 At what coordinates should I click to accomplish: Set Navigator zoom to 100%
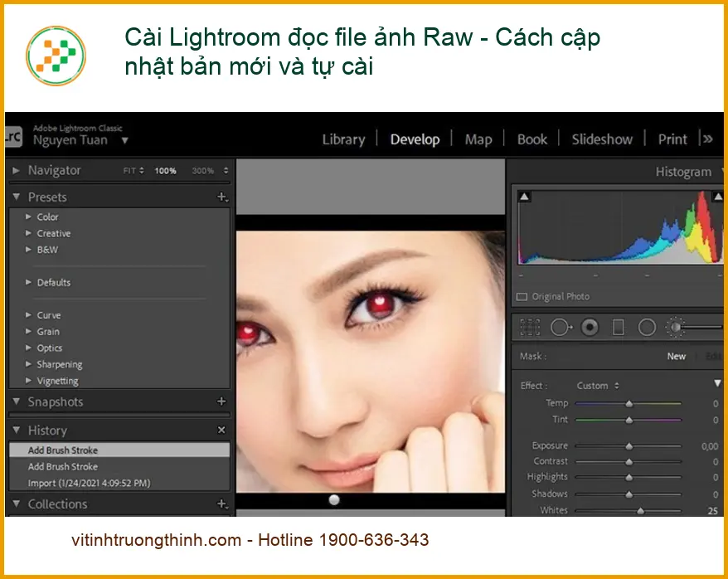[165, 171]
